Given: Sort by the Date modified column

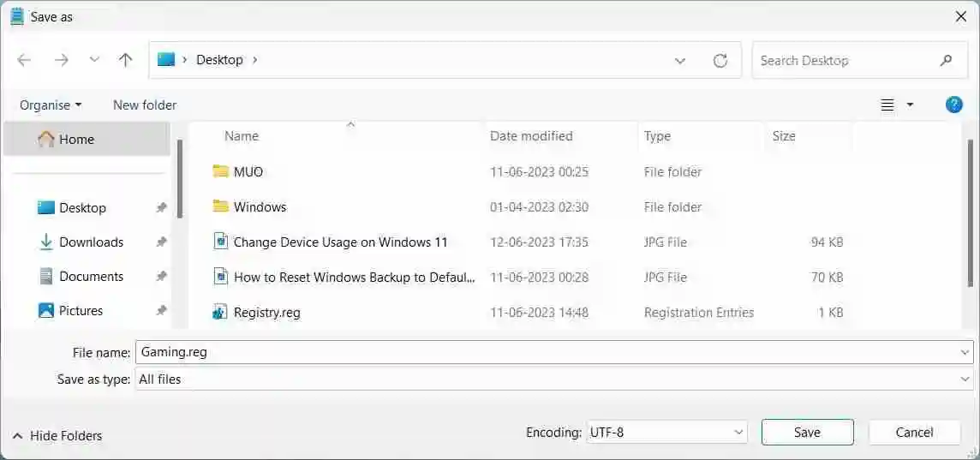Looking at the screenshot, I should 531,136.
